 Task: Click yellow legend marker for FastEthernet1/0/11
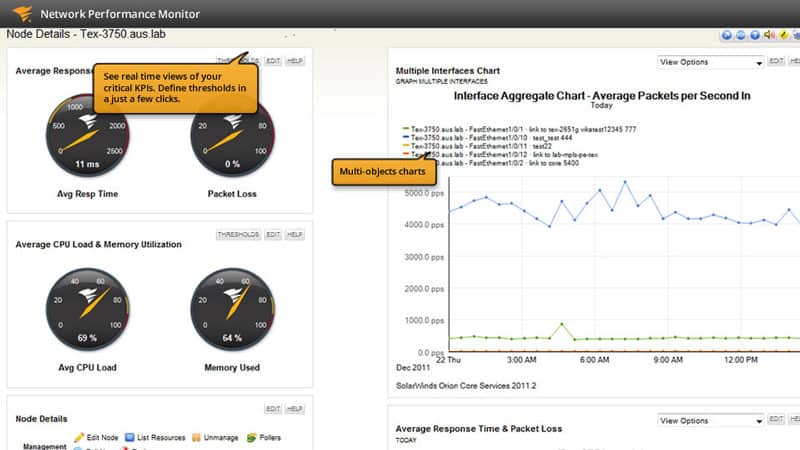pyautogui.click(x=406, y=145)
